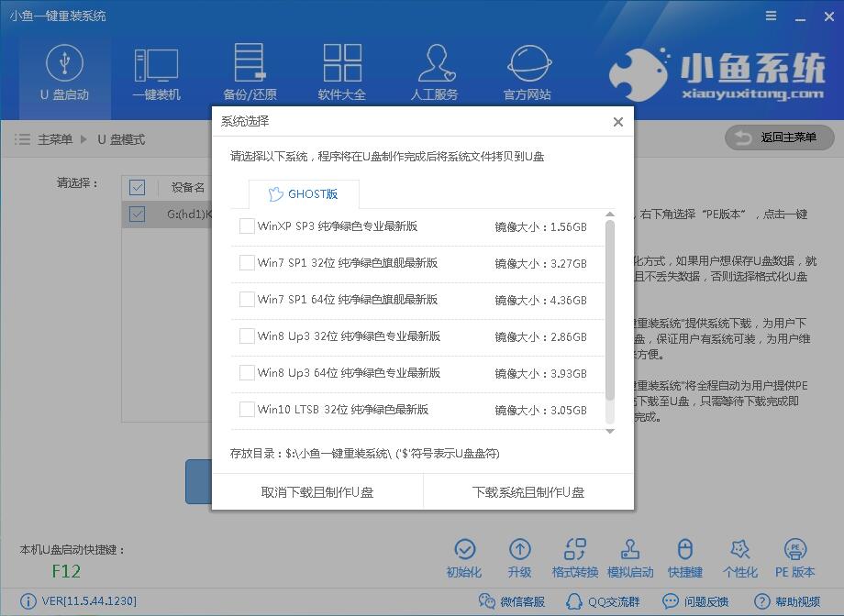Open the top-right hamburger menu

[x=769, y=16]
